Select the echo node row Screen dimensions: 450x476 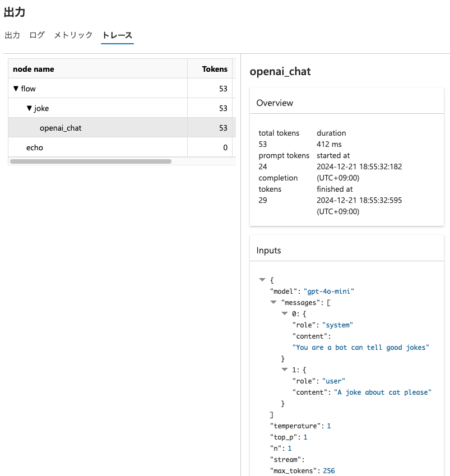[x=35, y=147]
